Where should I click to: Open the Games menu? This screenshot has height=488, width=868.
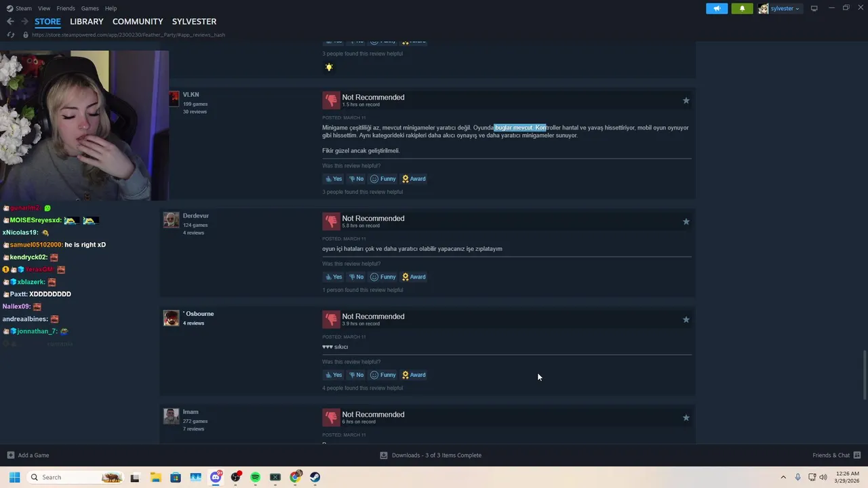point(90,8)
